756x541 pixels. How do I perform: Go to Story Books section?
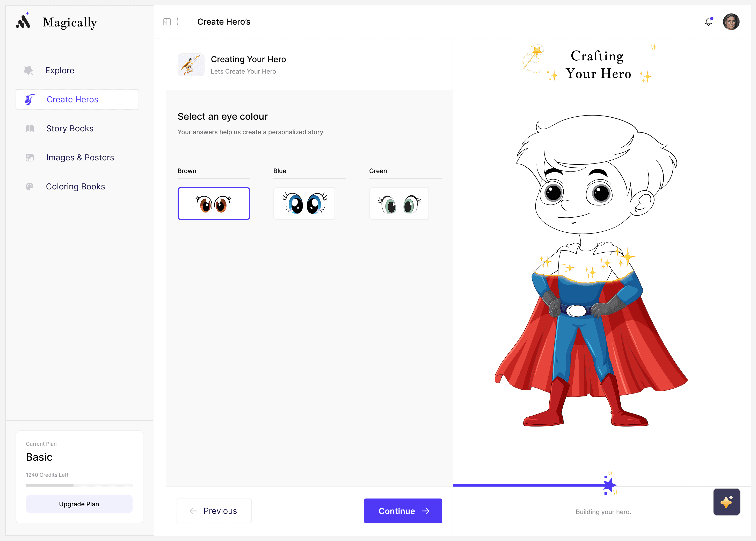coord(70,129)
